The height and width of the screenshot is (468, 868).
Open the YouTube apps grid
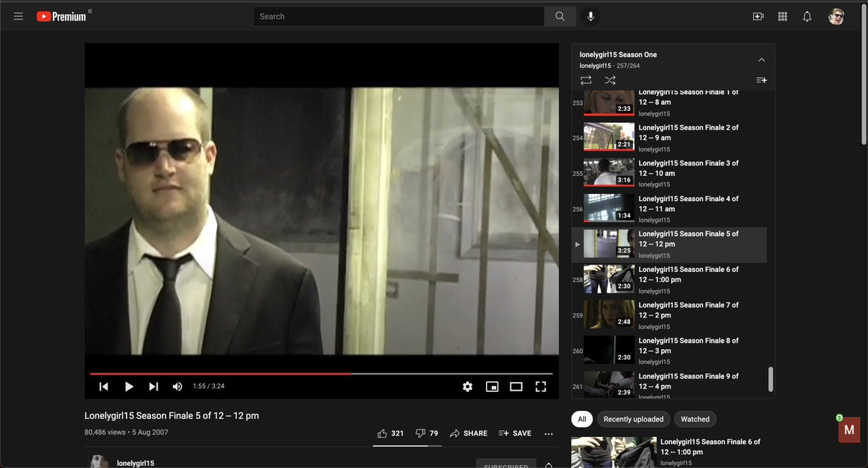click(x=783, y=16)
